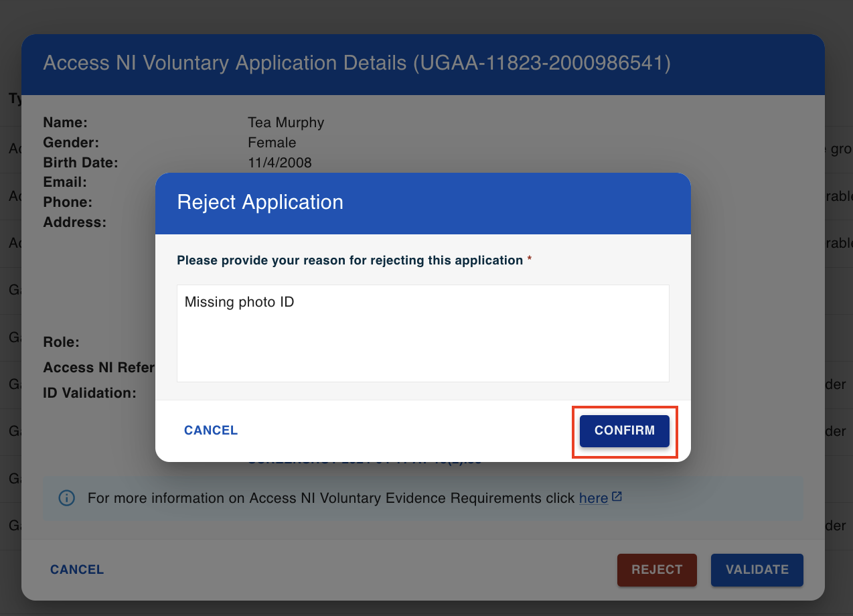Cancel the Application Details dialog
This screenshot has height=616, width=853.
pyautogui.click(x=77, y=570)
